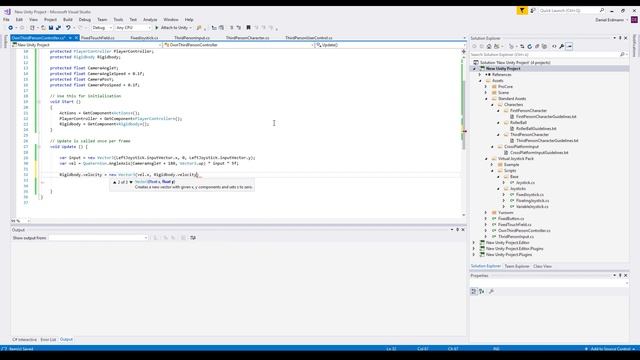Click Solution Explorer Properties wrench icon
Screen dimensions: 640x360
(562, 47)
